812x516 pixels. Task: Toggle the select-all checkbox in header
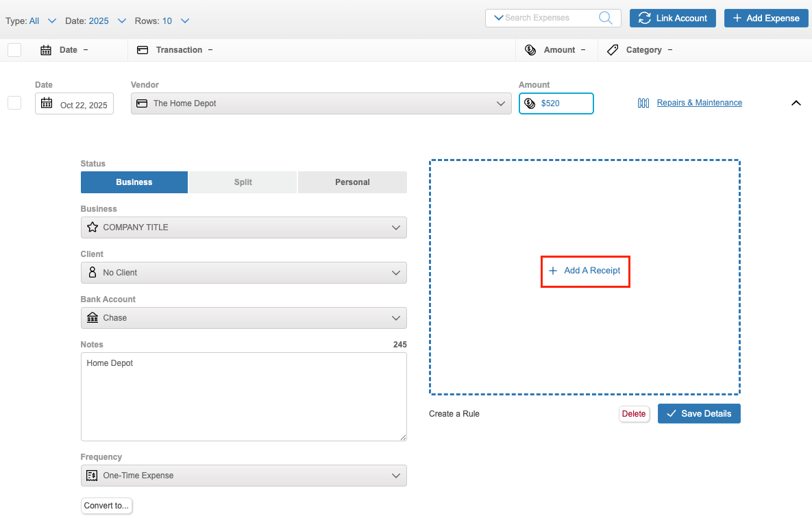click(14, 50)
